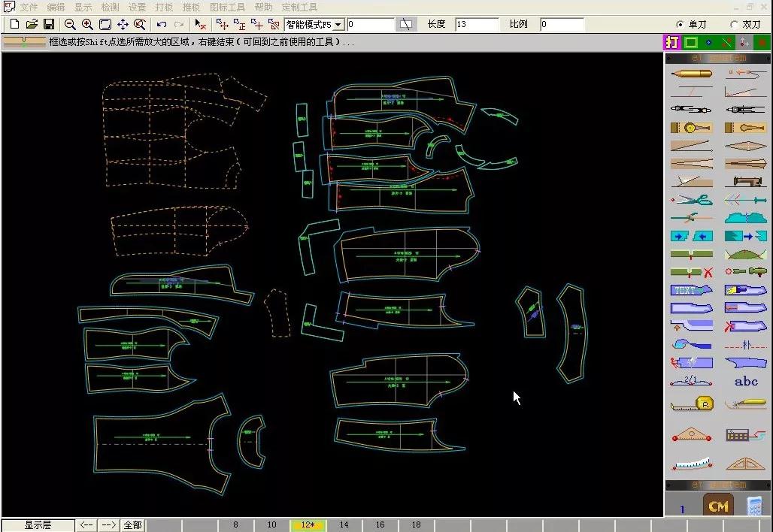Click the New file icon
Image resolution: width=773 pixels, height=532 pixels.
[x=15, y=24]
